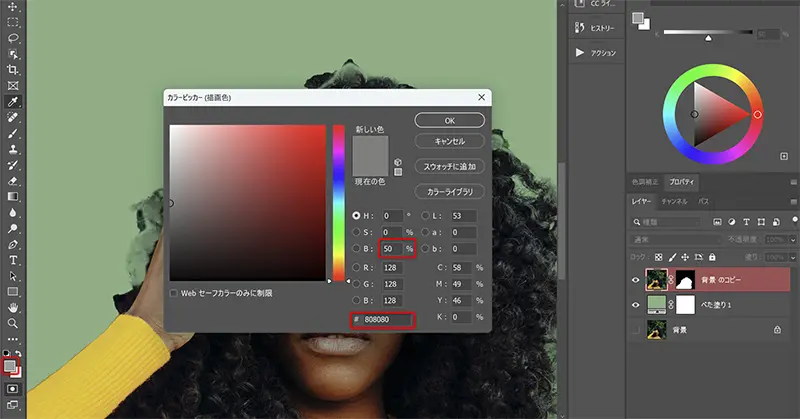Select the R radio button
The width and height of the screenshot is (800, 419).
[356, 267]
